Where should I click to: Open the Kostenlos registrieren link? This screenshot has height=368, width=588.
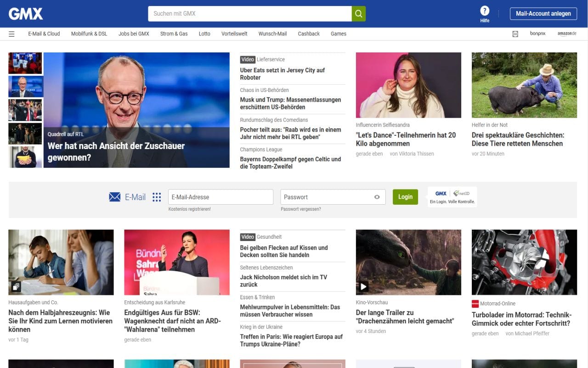click(x=190, y=209)
